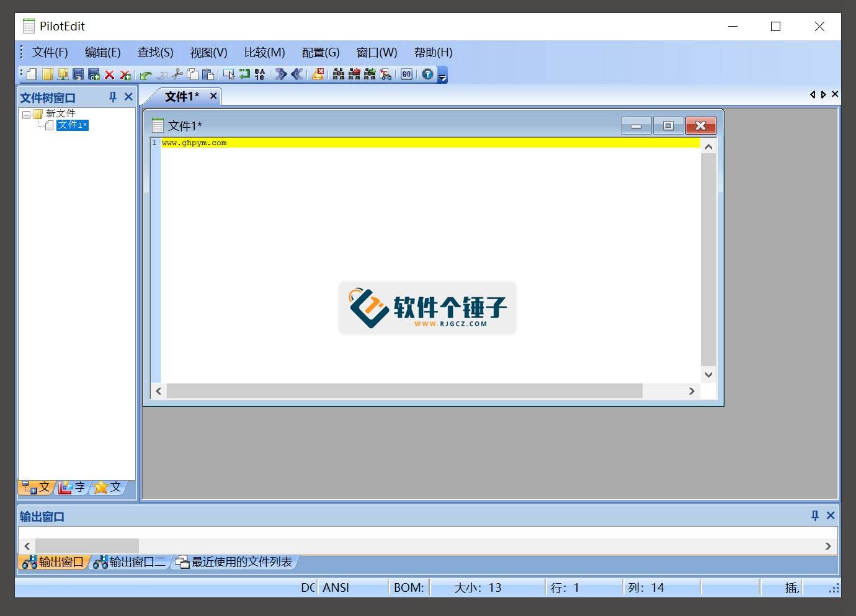Open the 比较(M) menu
This screenshot has width=856, height=616.
click(x=264, y=53)
